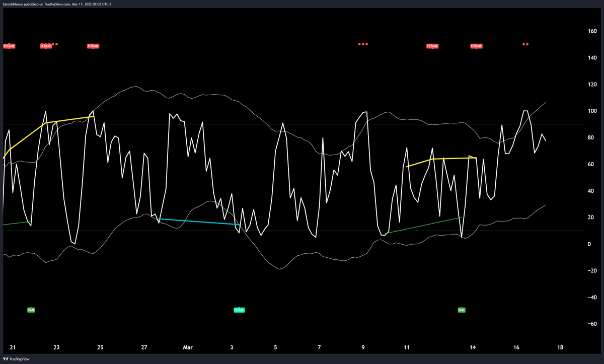Click the 21 date on the time axis
The image size is (604, 364).
pyautogui.click(x=13, y=347)
